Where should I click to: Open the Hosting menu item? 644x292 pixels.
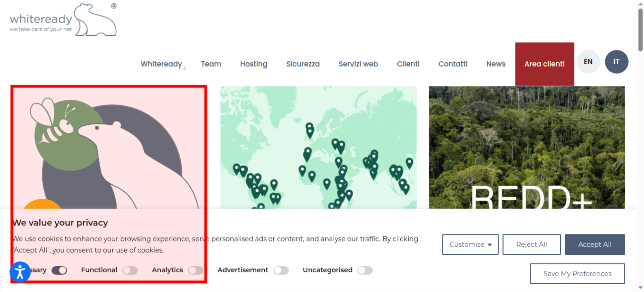pos(254,64)
